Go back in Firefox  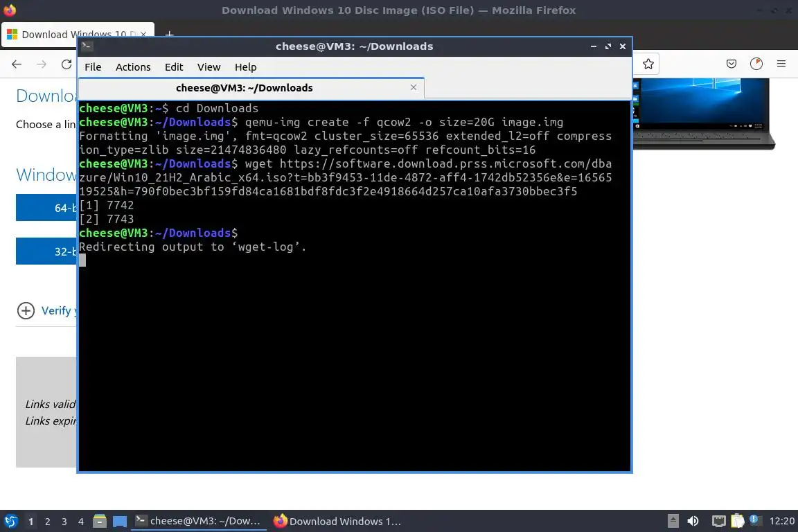17,64
